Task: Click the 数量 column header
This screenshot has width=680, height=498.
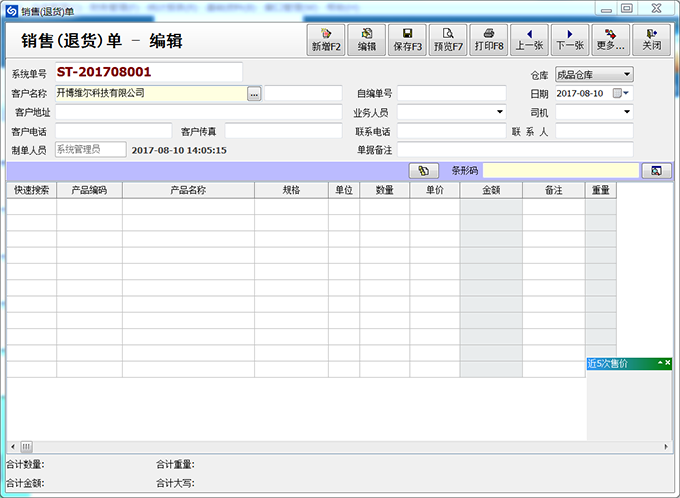Action: pyautogui.click(x=385, y=190)
